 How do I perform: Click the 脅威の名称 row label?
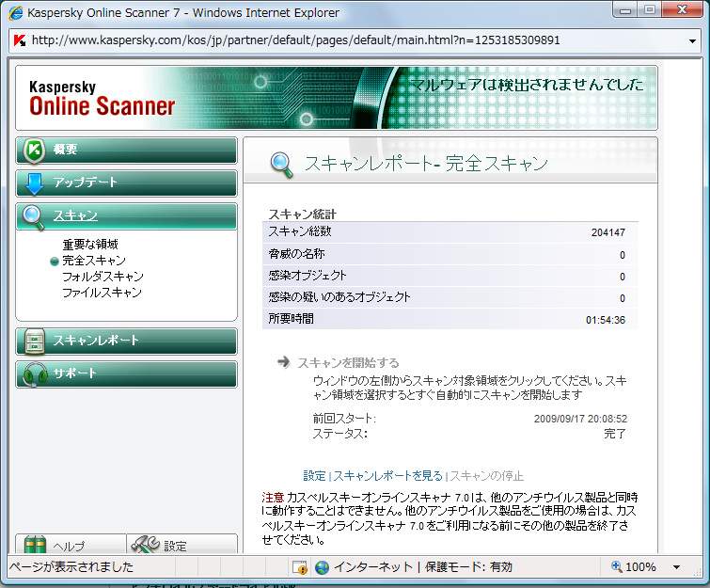coord(296,254)
